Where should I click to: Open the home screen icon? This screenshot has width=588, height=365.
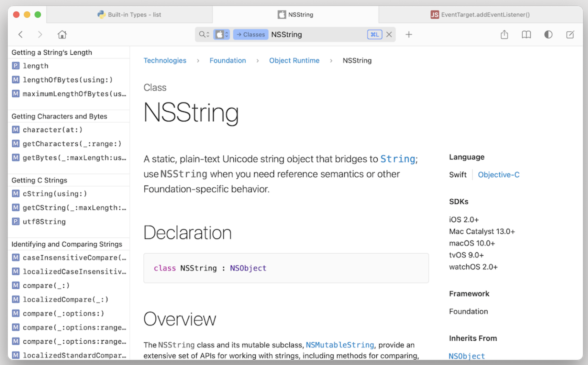pyautogui.click(x=62, y=34)
